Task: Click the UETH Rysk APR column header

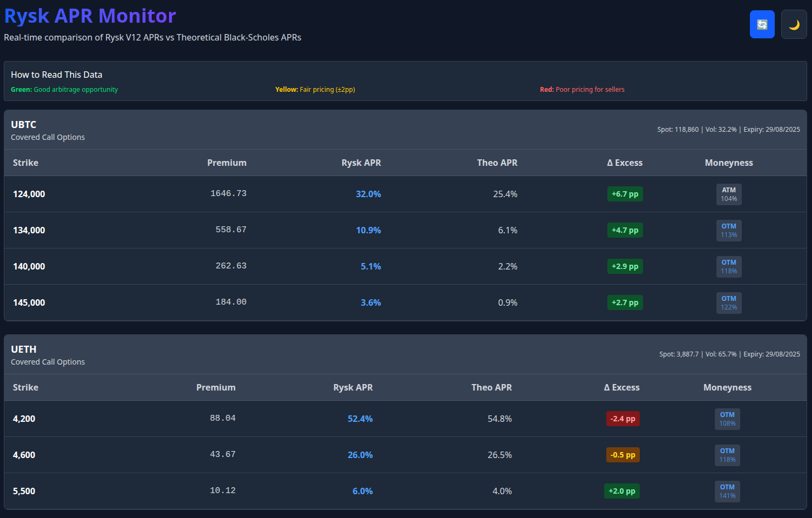Action: pos(353,387)
